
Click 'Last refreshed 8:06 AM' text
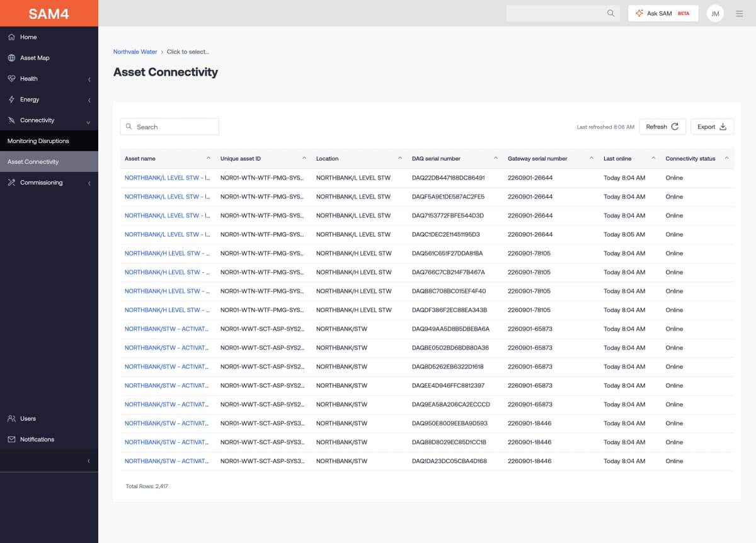click(605, 127)
